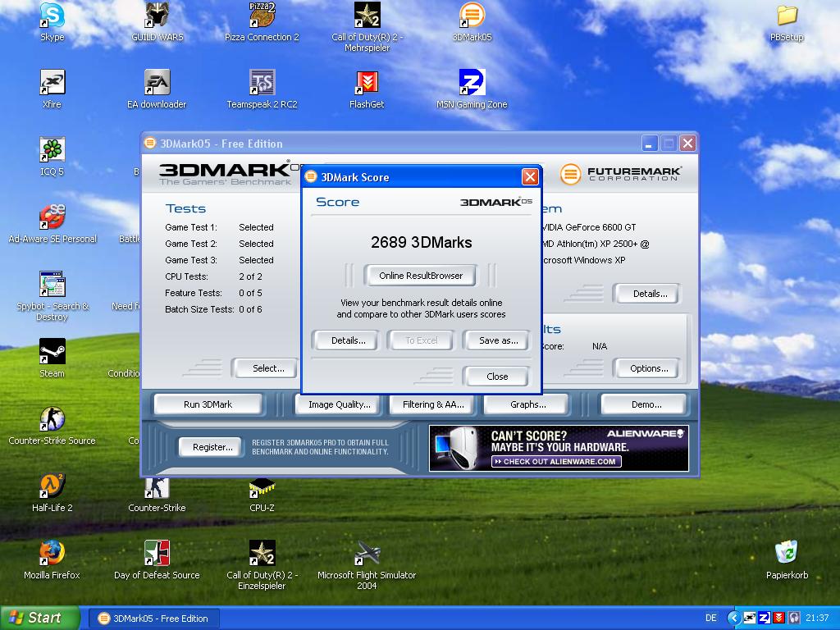Launch the CPU-Z chip icon
Image resolution: width=840 pixels, height=630 pixels.
click(262, 488)
